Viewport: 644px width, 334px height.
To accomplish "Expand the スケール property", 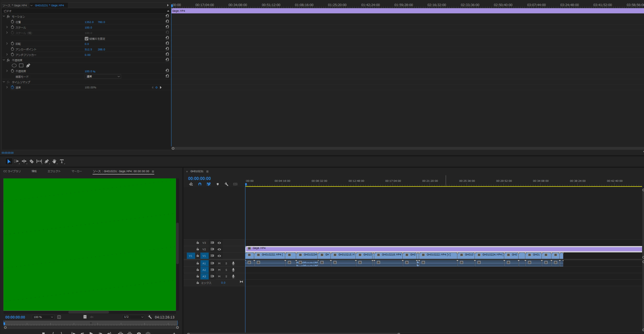I will point(7,27).
